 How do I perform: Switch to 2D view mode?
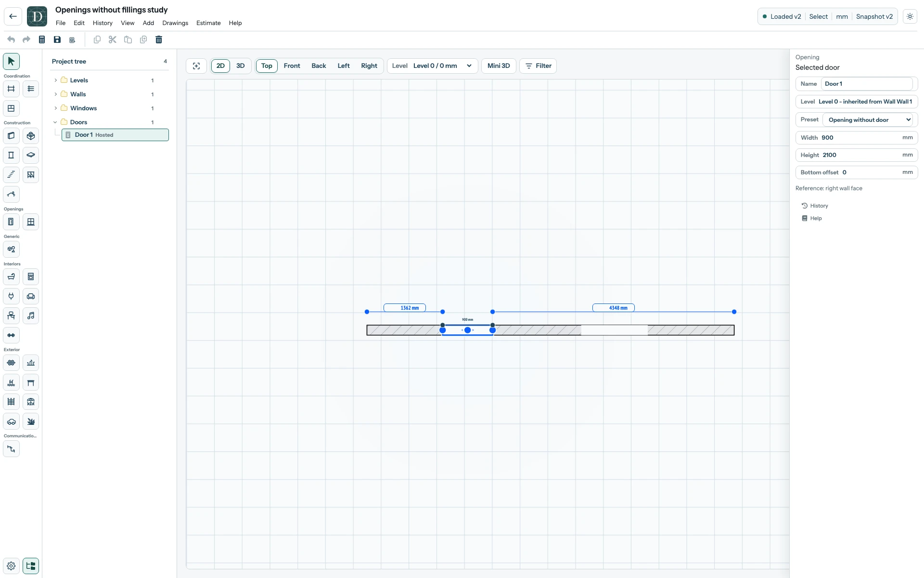click(x=220, y=66)
